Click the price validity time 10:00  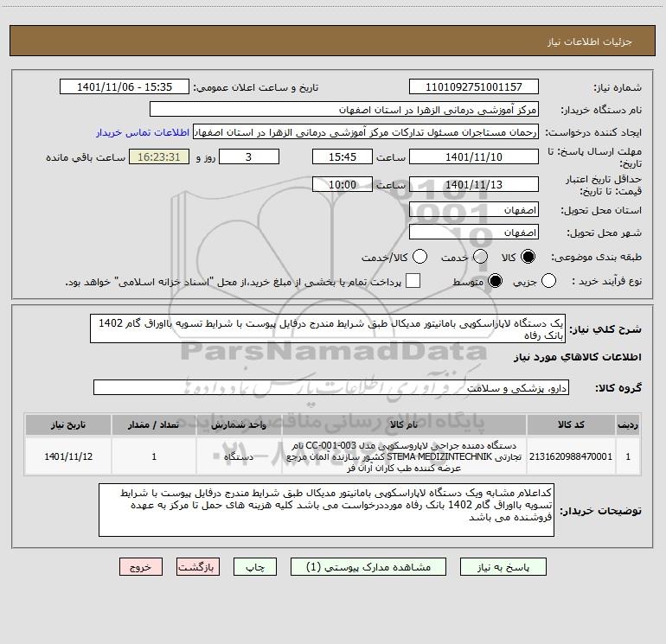click(343, 185)
